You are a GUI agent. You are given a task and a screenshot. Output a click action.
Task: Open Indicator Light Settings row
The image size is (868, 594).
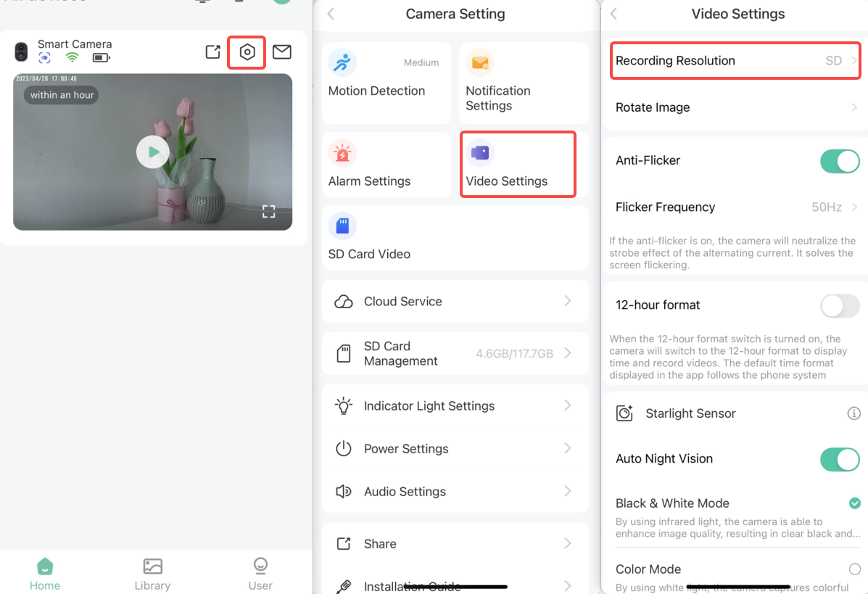coord(455,405)
